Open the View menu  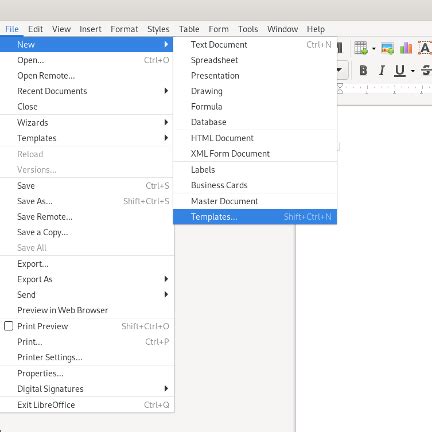click(61, 29)
